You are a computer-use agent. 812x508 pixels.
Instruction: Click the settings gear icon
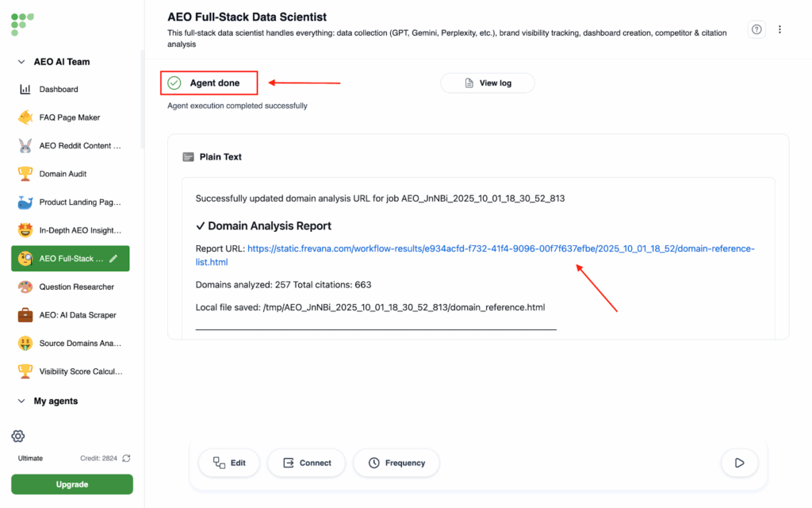18,436
